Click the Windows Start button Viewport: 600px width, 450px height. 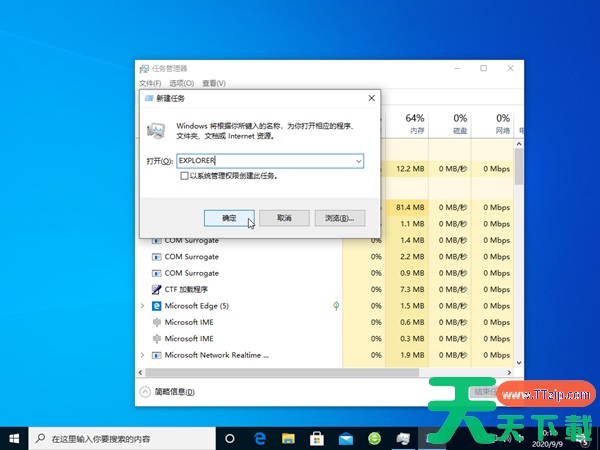pos(14,438)
